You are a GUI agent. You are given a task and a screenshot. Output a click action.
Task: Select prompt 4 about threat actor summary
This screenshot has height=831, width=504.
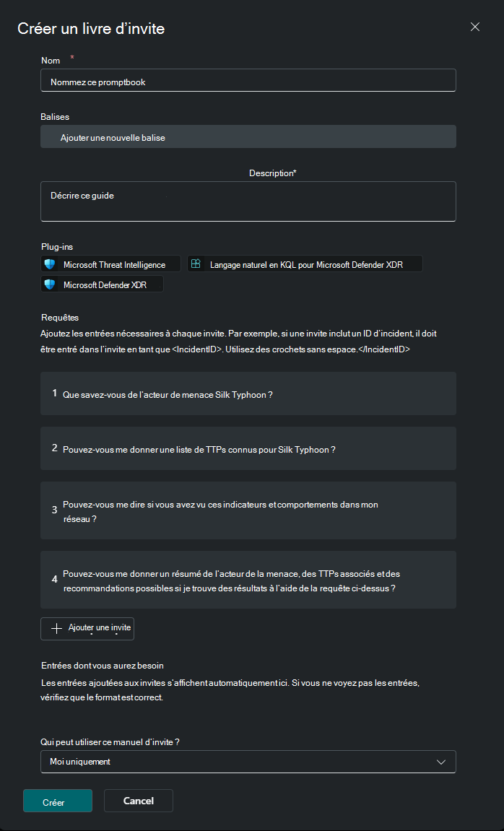click(248, 580)
